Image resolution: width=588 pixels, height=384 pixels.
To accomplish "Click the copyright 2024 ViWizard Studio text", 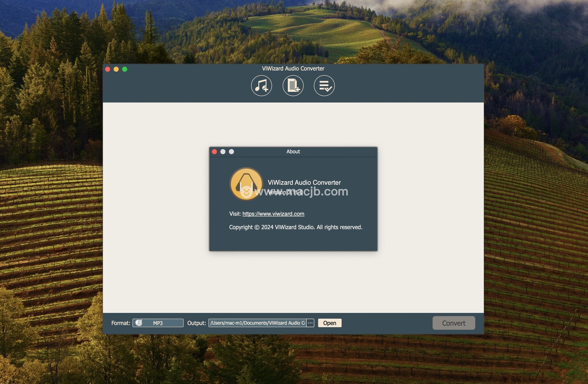I will click(x=296, y=227).
